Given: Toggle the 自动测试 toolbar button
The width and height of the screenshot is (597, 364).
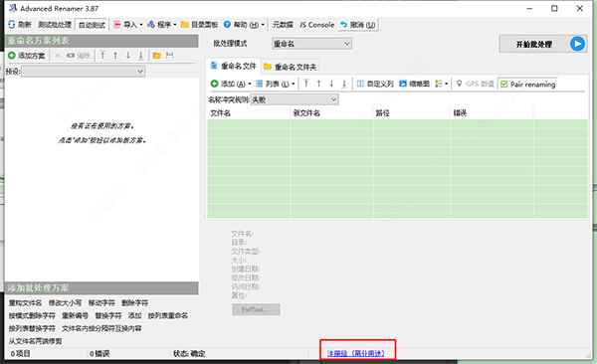Looking at the screenshot, I should pyautogui.click(x=92, y=25).
